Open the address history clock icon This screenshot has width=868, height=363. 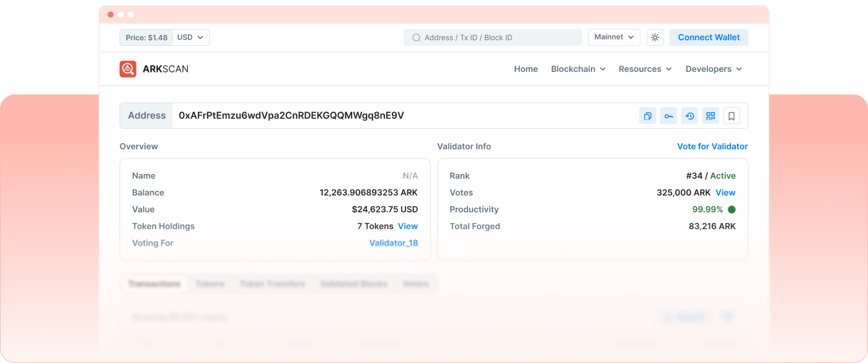coord(689,116)
